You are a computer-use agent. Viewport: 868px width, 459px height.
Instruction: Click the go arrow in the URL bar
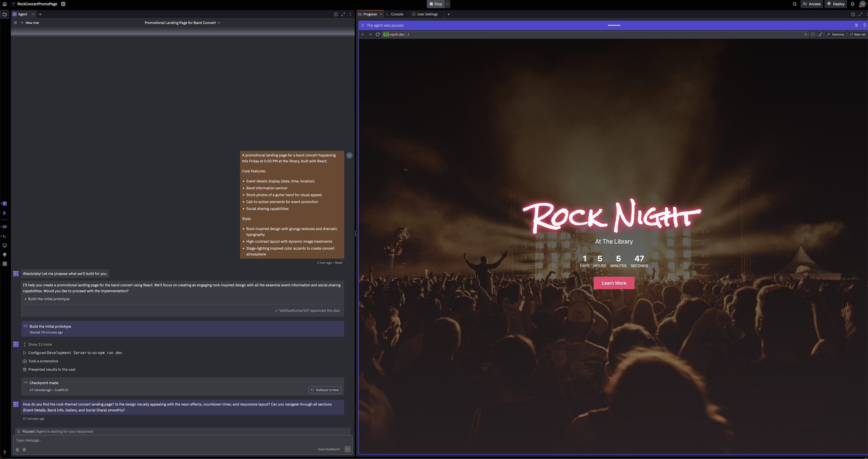click(805, 34)
